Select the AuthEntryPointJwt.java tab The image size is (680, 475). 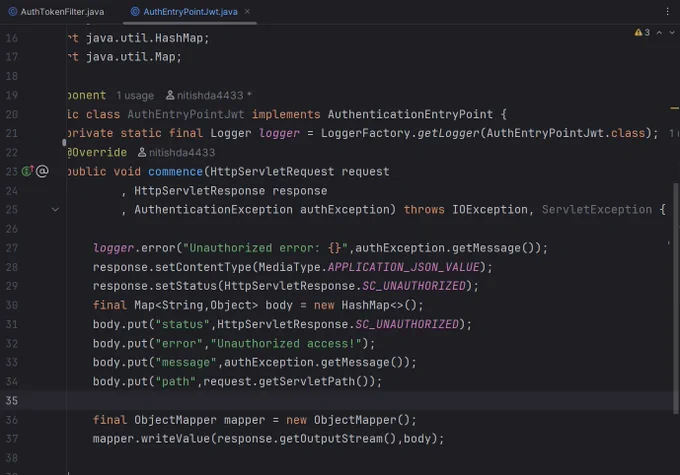point(185,12)
